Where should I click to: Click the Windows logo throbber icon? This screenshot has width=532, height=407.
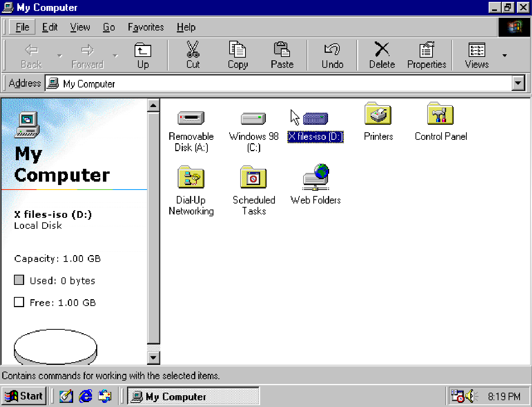(x=514, y=27)
